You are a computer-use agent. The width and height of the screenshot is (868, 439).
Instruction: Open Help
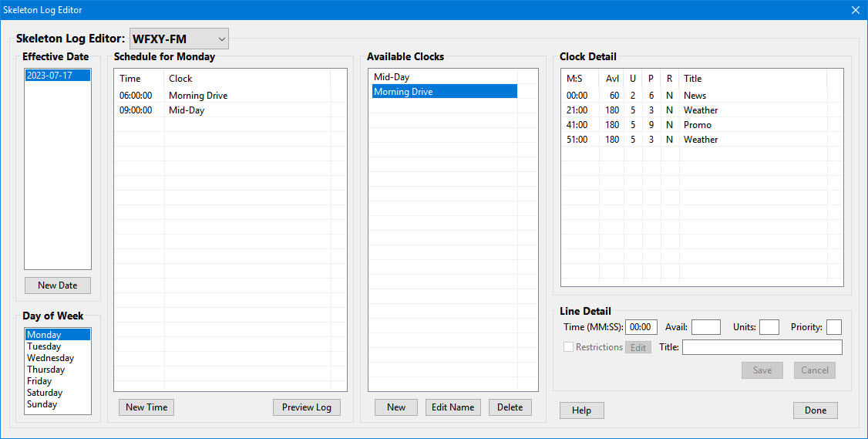[581, 410]
